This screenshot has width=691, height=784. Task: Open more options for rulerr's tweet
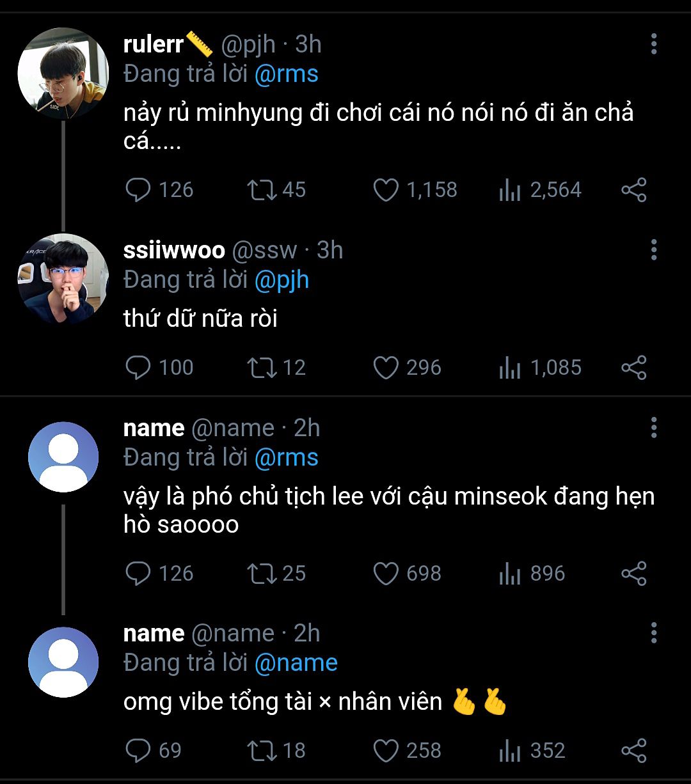tap(653, 43)
